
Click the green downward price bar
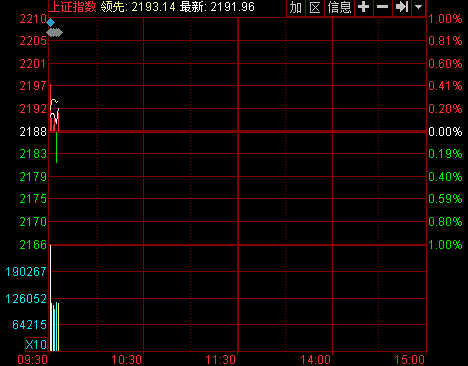pyautogui.click(x=56, y=148)
